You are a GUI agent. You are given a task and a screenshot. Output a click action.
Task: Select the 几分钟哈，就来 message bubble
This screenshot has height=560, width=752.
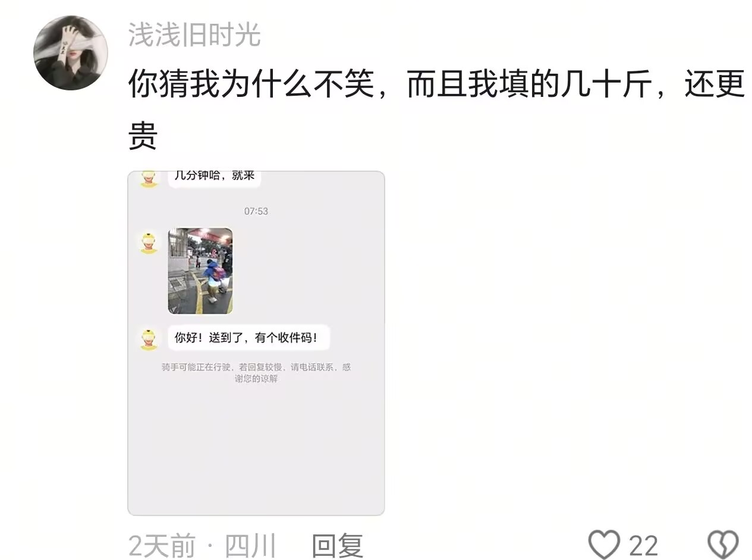pyautogui.click(x=215, y=178)
